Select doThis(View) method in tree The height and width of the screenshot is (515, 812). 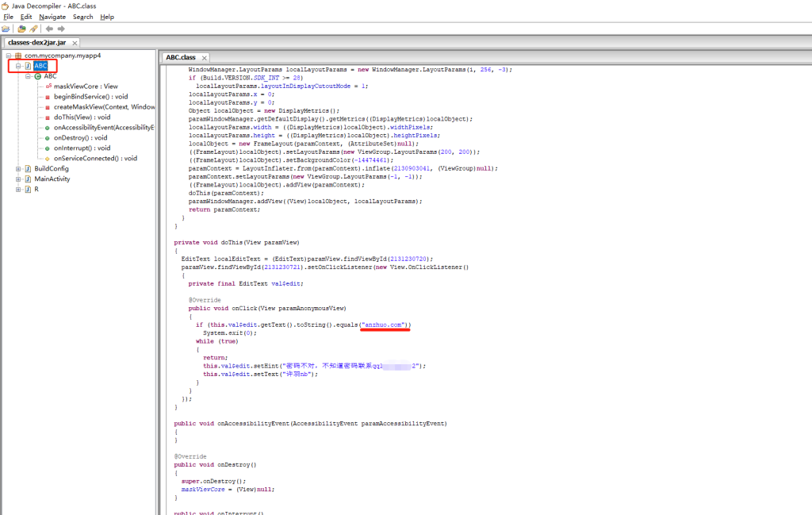click(82, 117)
